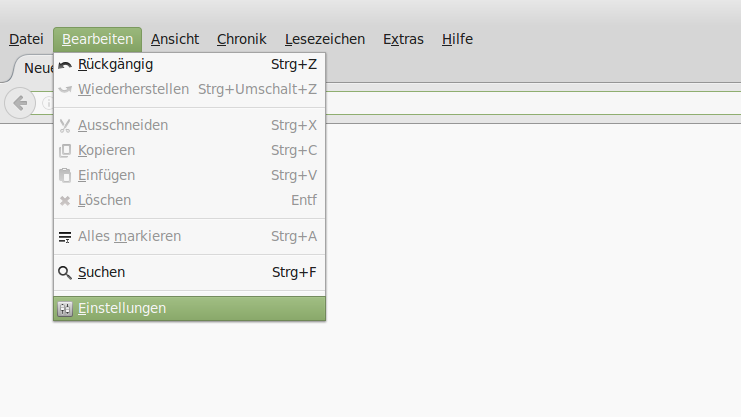The width and height of the screenshot is (741, 417).
Task: Click the undo arrow icon beside Rückgängig
Action: pyautogui.click(x=65, y=65)
